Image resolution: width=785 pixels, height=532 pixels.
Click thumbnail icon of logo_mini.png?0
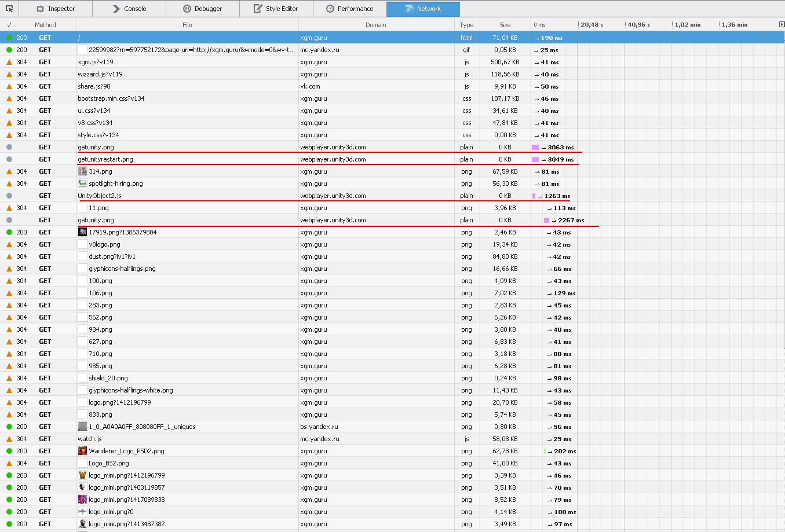tap(82, 512)
